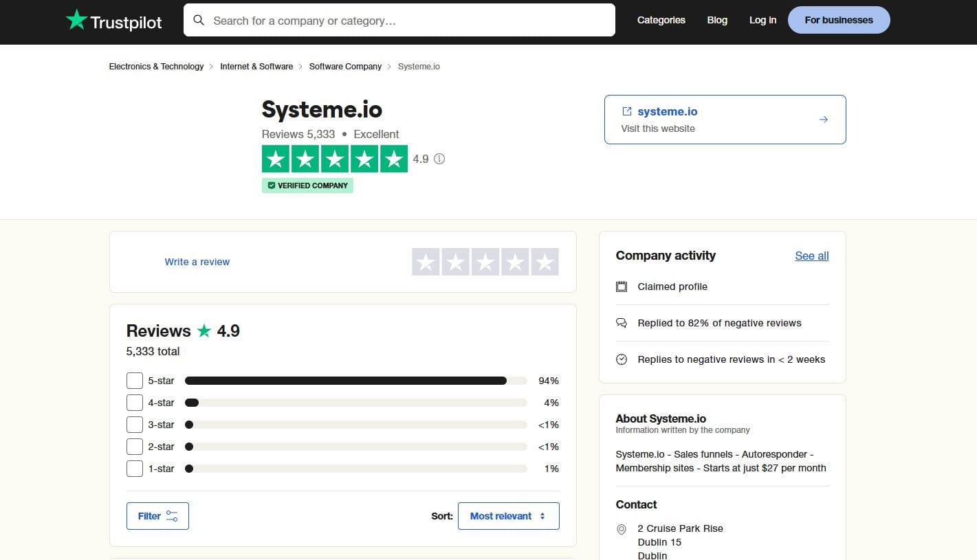Click the Systeme.io breadcrumb text
977x560 pixels.
point(419,67)
